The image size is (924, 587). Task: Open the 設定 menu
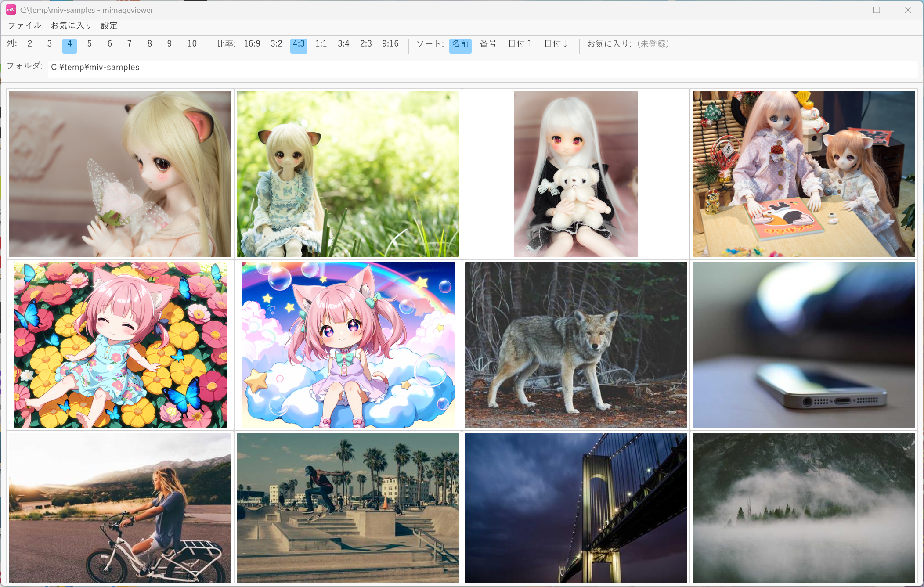(x=109, y=25)
